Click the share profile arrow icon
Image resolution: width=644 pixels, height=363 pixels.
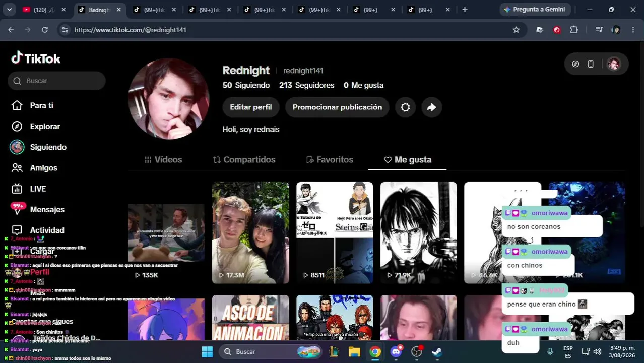(431, 107)
